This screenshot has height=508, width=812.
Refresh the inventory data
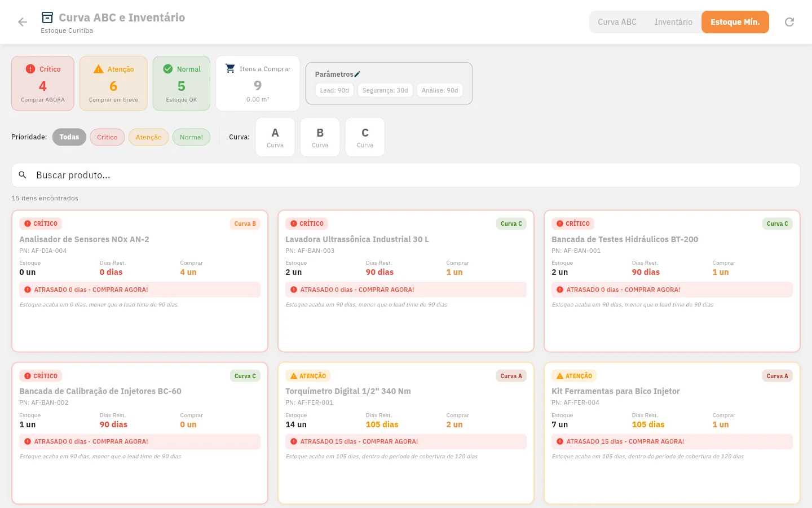pyautogui.click(x=789, y=22)
